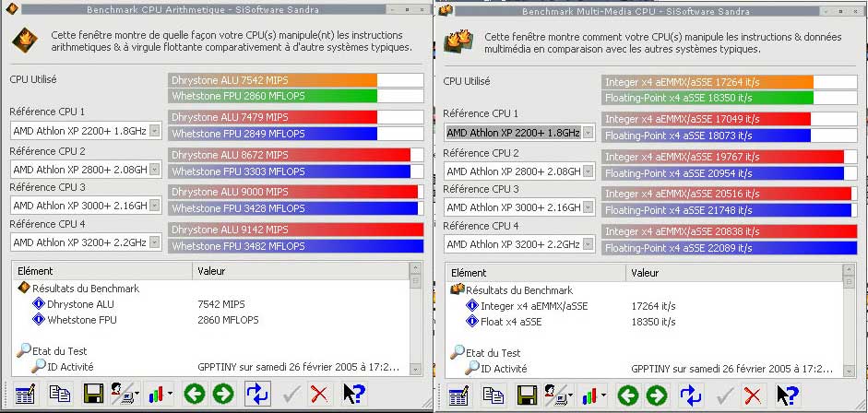The width and height of the screenshot is (868, 413).
Task: Click save floppy icon in Multi-Media CPU window
Action: tap(527, 395)
